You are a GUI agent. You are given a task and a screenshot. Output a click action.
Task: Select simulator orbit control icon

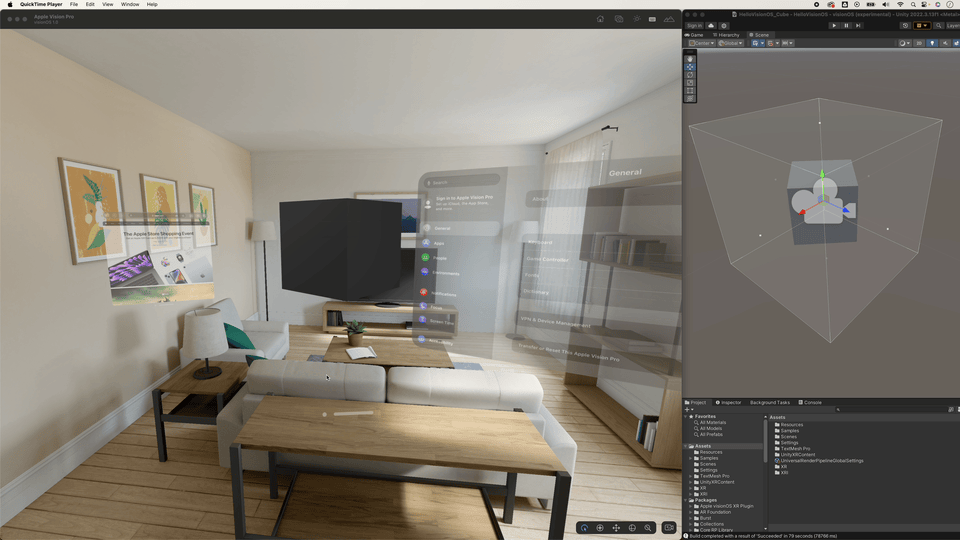click(632, 528)
